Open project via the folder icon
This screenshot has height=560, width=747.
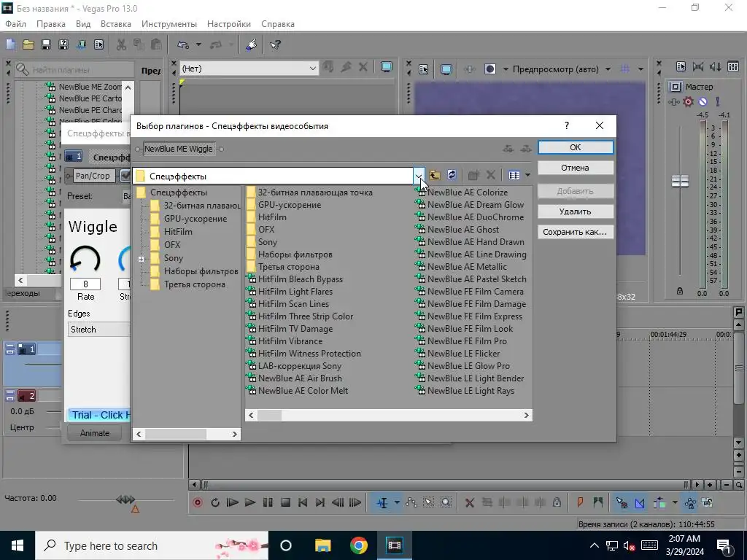tap(28, 44)
